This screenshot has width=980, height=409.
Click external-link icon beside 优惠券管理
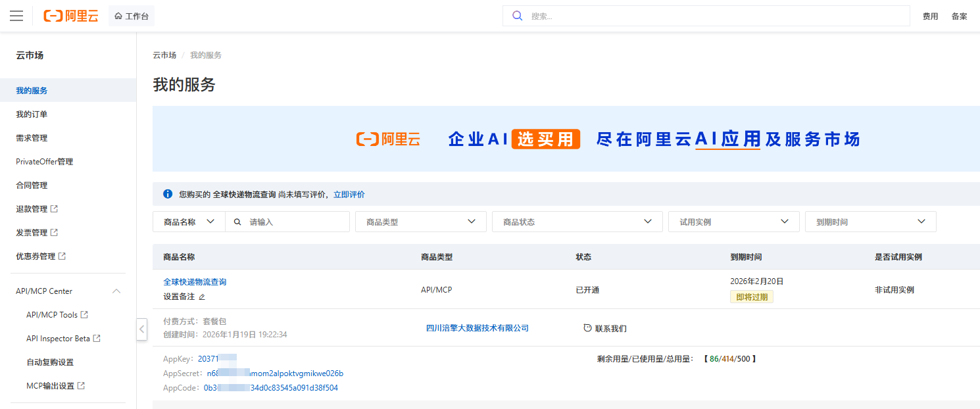point(62,256)
